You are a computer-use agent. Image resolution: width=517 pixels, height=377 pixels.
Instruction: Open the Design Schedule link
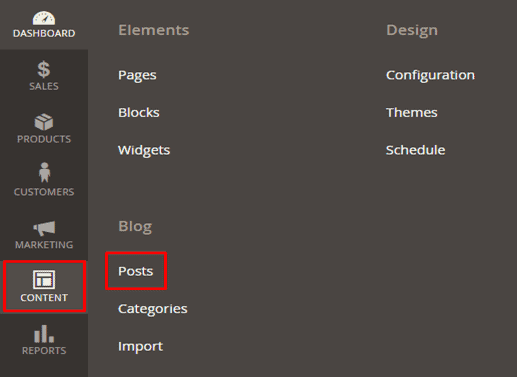415,150
